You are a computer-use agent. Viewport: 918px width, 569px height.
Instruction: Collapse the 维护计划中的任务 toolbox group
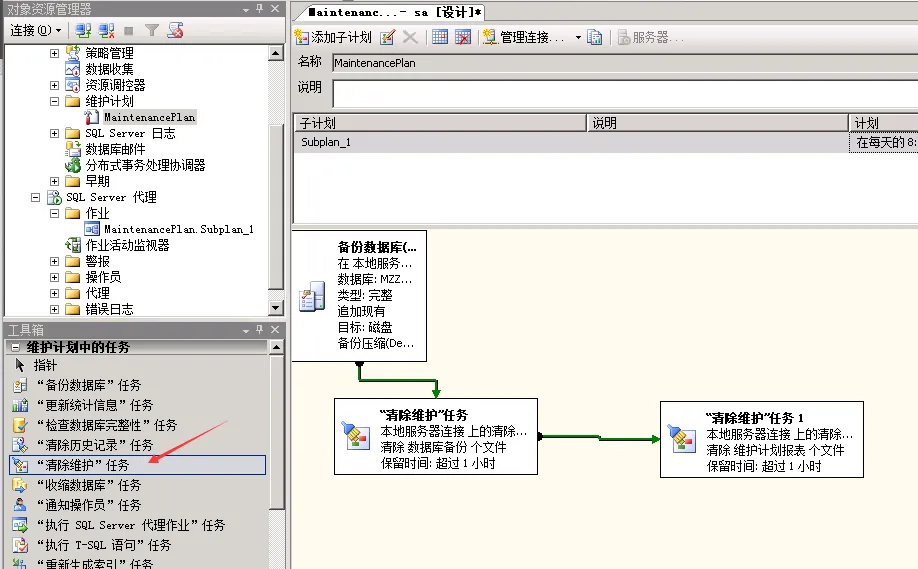click(x=16, y=347)
